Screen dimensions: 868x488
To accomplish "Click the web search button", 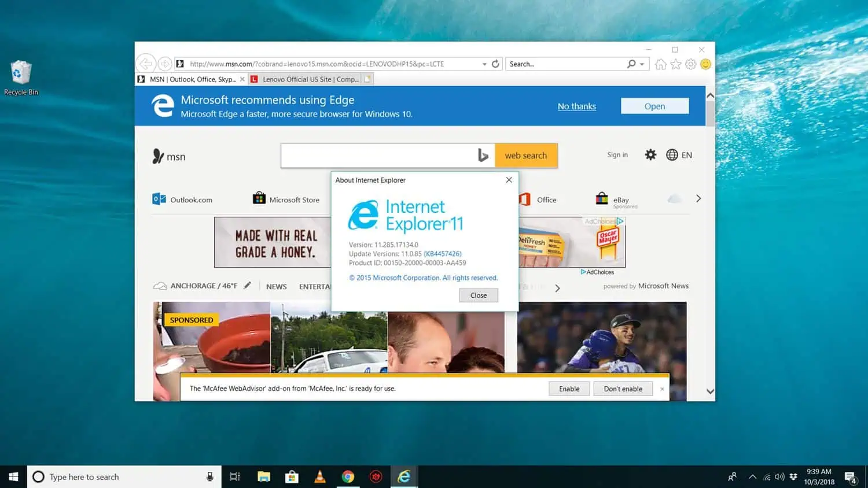I will pyautogui.click(x=525, y=156).
